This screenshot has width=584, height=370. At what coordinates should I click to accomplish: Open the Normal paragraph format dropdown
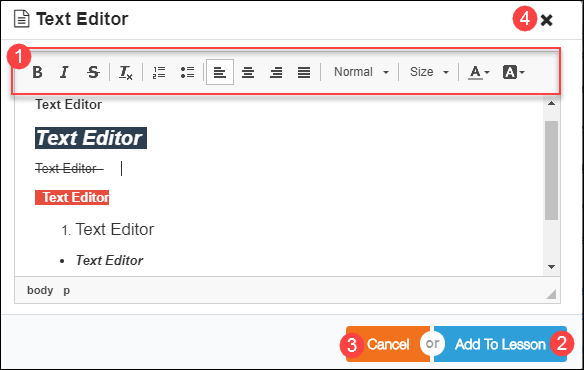tap(361, 72)
